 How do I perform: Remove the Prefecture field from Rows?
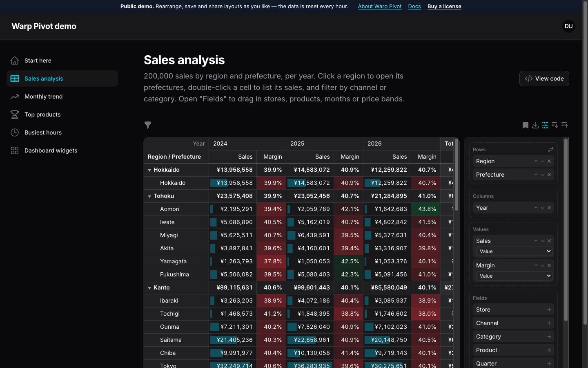click(x=549, y=175)
